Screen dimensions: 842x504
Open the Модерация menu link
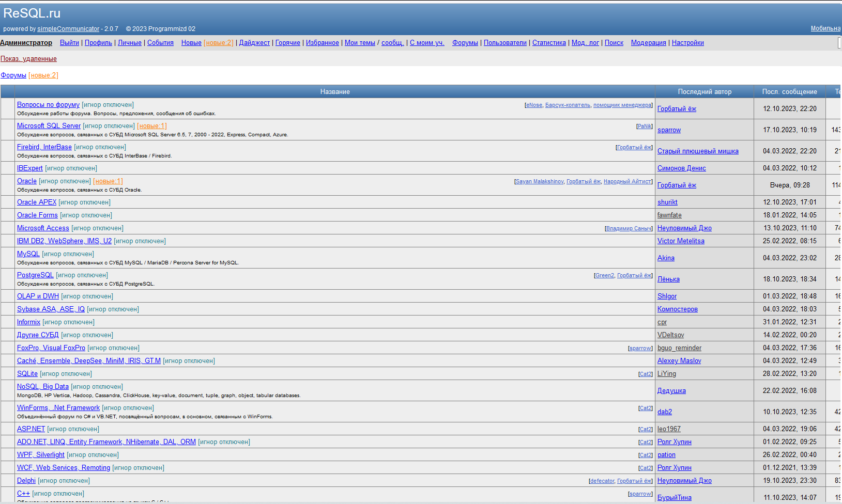[648, 43]
